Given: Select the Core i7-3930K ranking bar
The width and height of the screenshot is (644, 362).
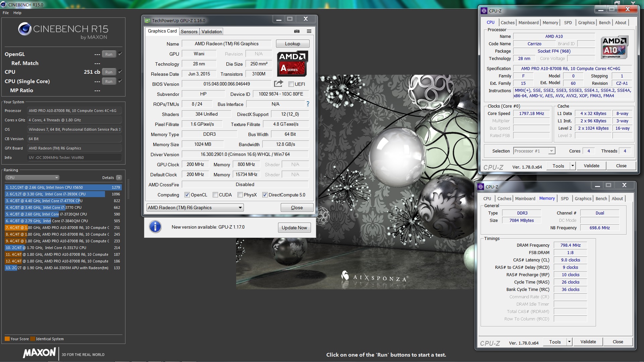Looking at the screenshot, I should point(63,194).
